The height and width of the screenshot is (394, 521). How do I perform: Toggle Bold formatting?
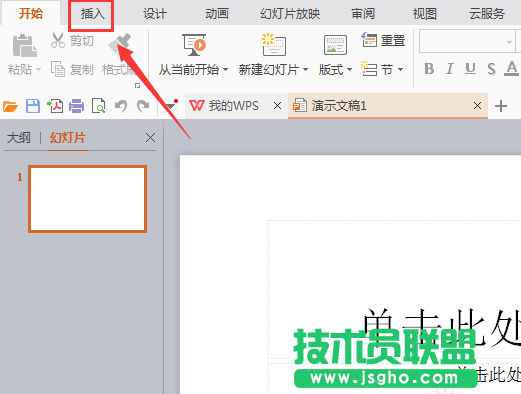tap(429, 69)
